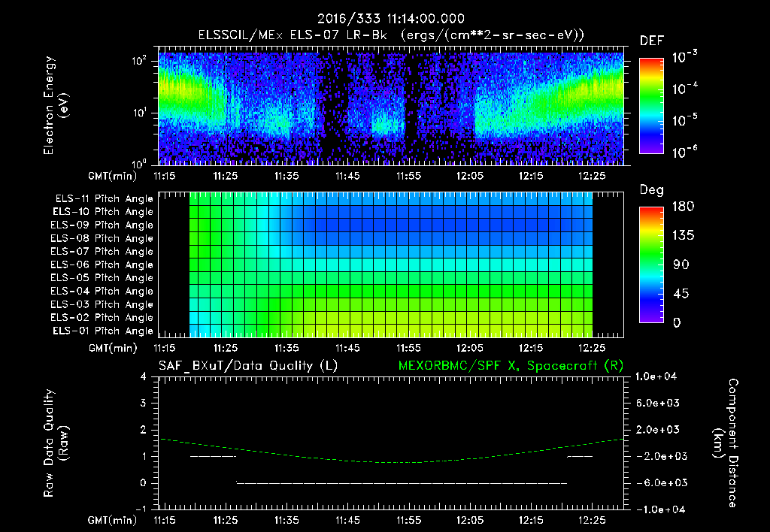Click the ELS-02 Pitch Angle row label
This screenshot has width=770, height=532.
pyautogui.click(x=102, y=318)
